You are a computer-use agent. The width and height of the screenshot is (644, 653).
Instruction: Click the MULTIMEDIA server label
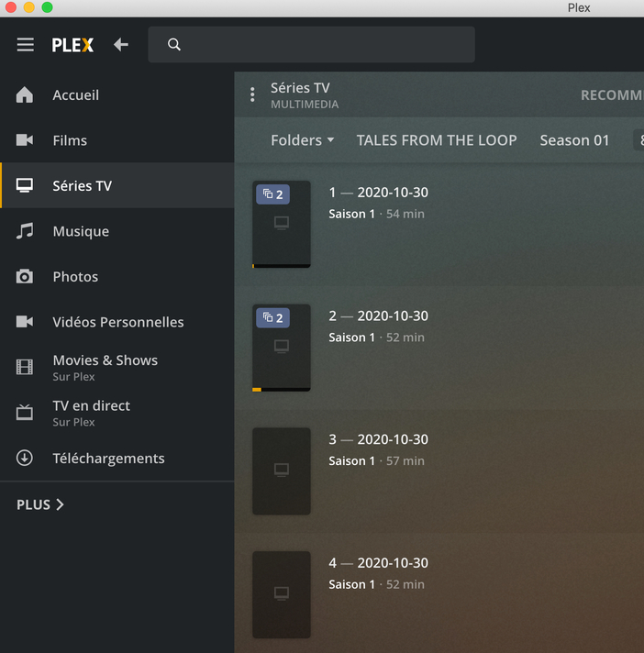point(305,105)
